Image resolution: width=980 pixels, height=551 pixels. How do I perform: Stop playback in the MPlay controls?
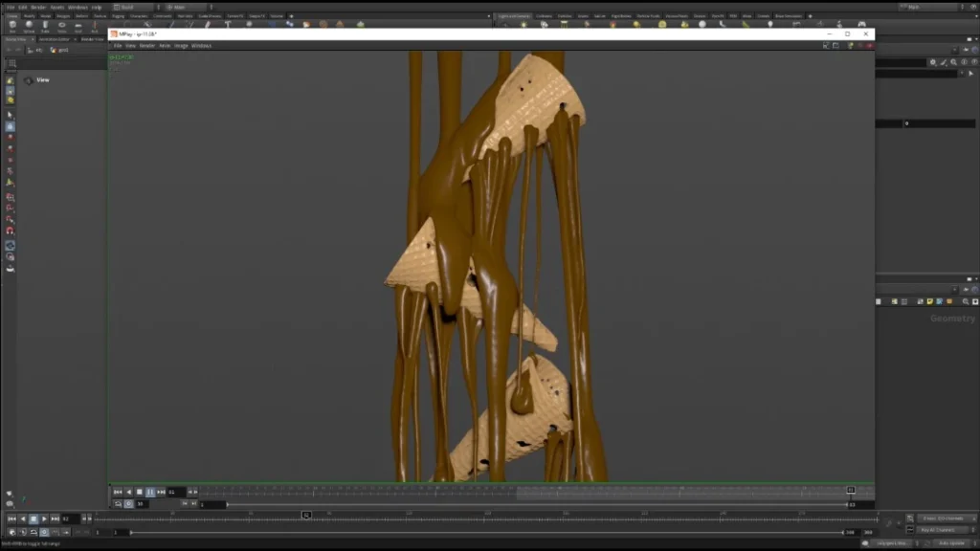140,493
